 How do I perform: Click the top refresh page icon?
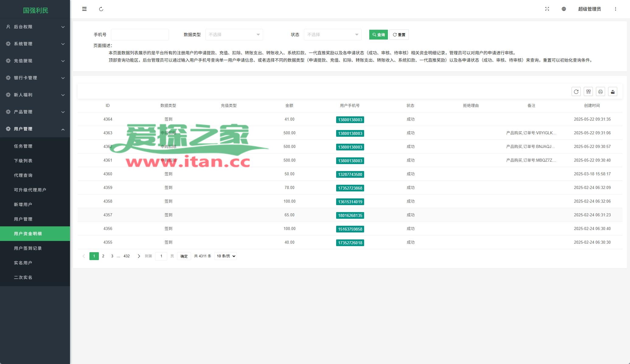[101, 9]
